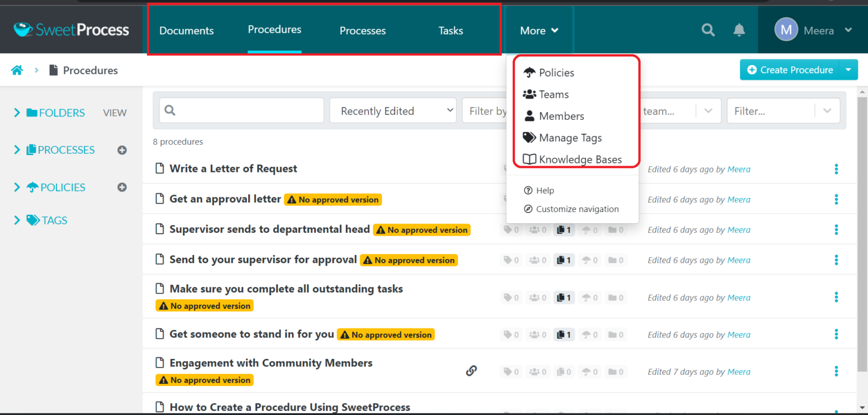Select Customize navigation in the More menu

point(572,209)
